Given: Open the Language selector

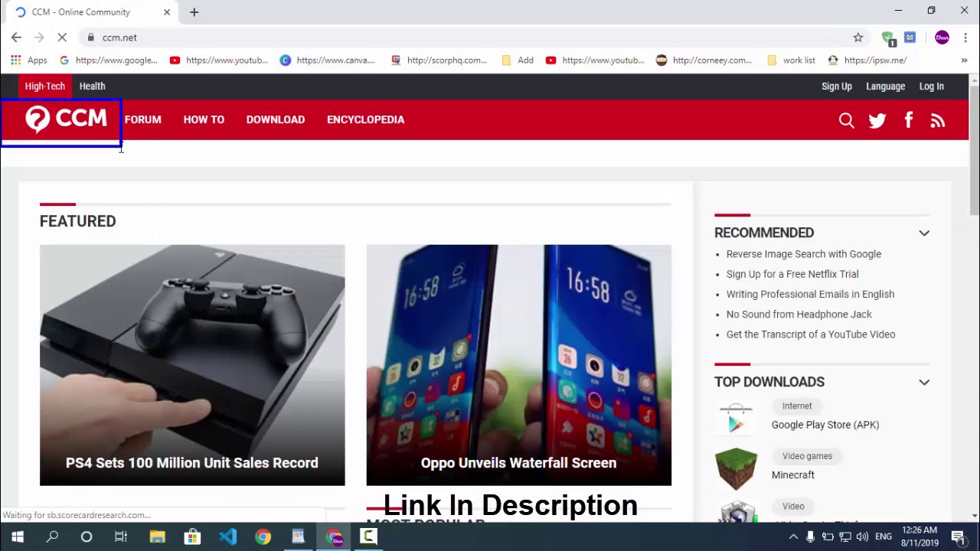Looking at the screenshot, I should (x=886, y=86).
